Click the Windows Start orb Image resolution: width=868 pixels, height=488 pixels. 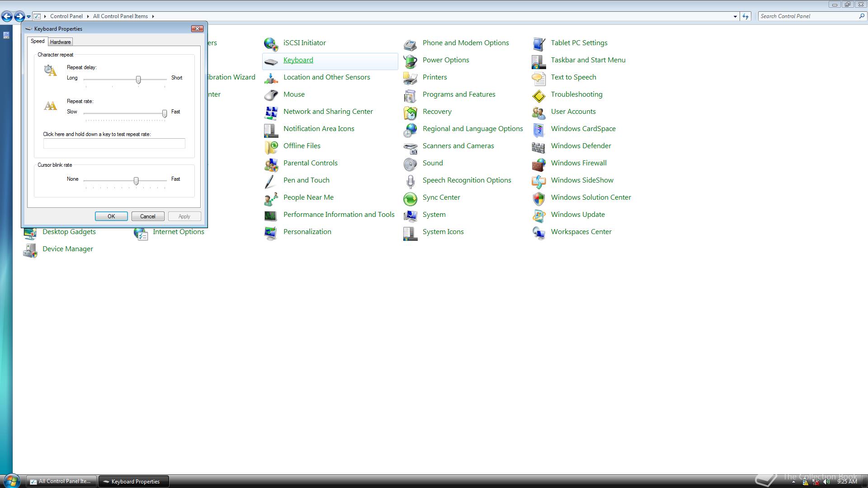click(11, 481)
